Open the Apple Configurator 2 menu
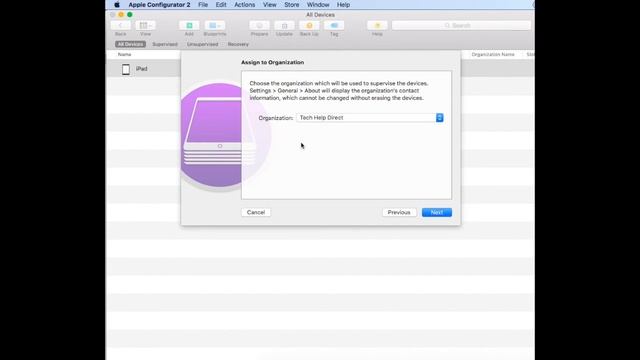This screenshot has width=640, height=360. [159, 4]
